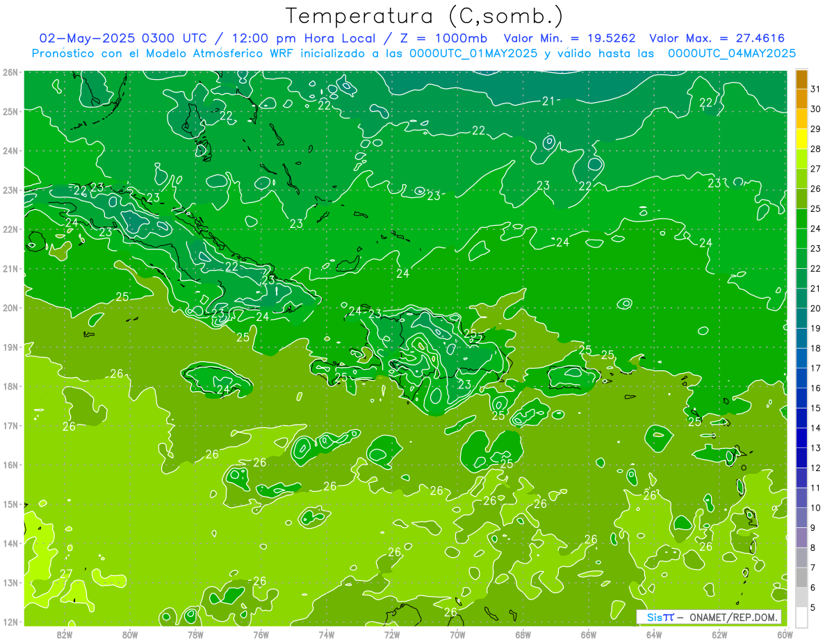Click the 60W longitude axis label
Image resolution: width=834 pixels, height=644 pixels.
[785, 634]
